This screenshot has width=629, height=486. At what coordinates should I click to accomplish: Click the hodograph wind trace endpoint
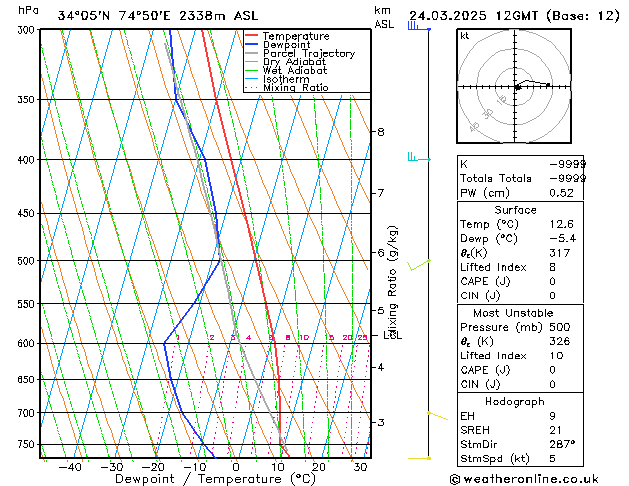click(x=547, y=85)
